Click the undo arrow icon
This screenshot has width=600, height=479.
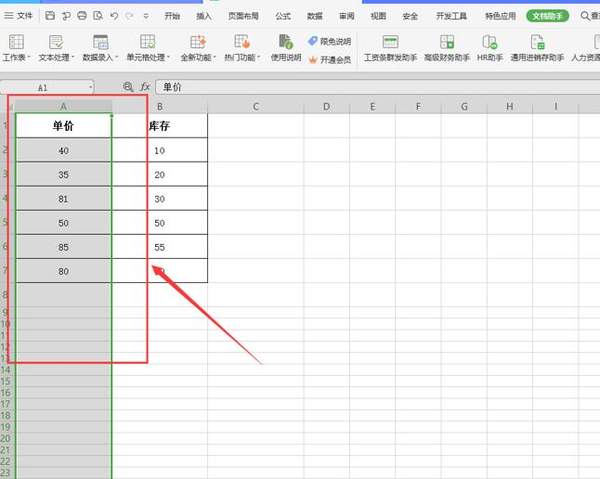pyautogui.click(x=114, y=16)
